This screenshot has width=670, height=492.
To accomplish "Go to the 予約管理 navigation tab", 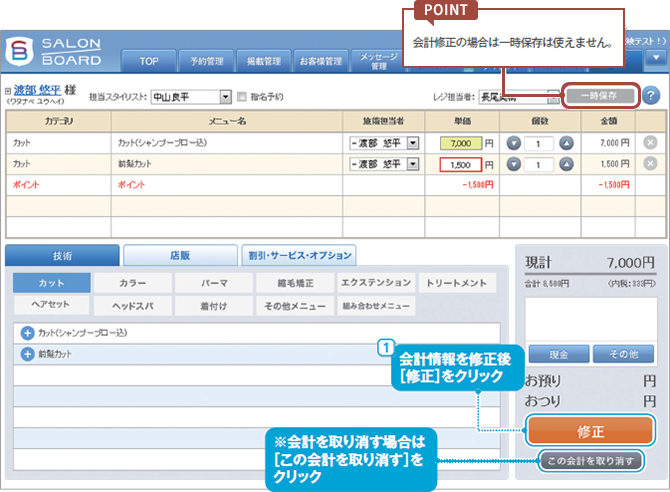I will tap(205, 61).
